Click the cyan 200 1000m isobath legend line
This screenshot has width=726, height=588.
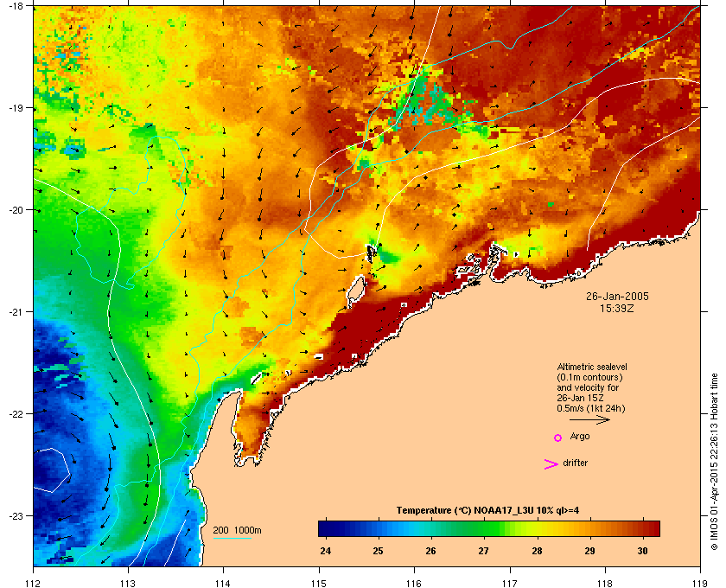click(232, 538)
